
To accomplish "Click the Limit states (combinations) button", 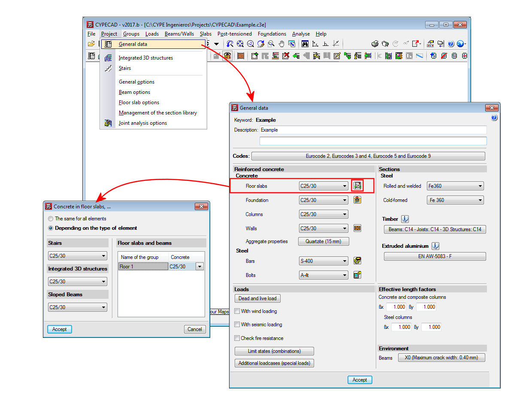I will (274, 351).
